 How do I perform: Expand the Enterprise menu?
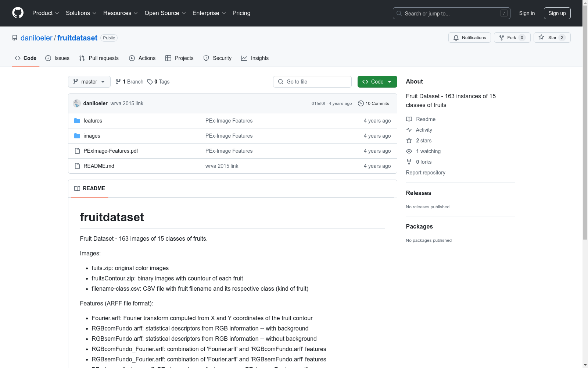[x=209, y=13]
